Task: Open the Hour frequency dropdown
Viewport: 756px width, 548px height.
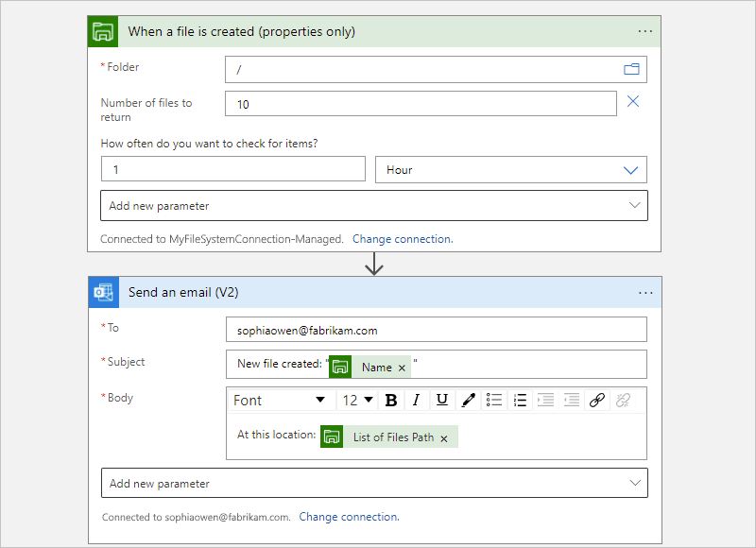Action: (510, 170)
